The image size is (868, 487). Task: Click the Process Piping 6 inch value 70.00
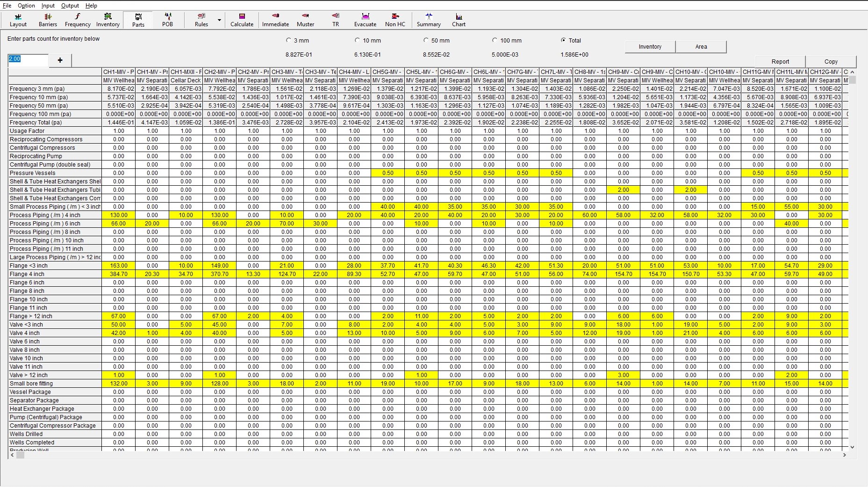(287, 224)
